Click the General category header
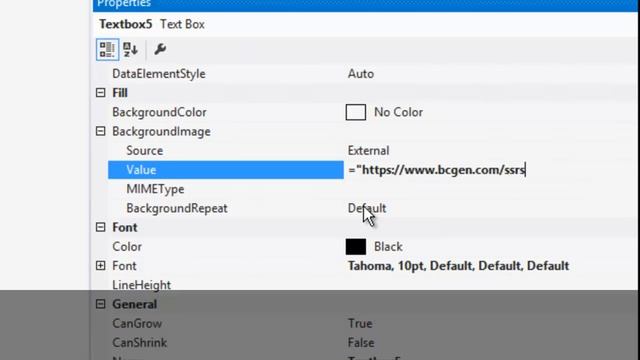 135,304
